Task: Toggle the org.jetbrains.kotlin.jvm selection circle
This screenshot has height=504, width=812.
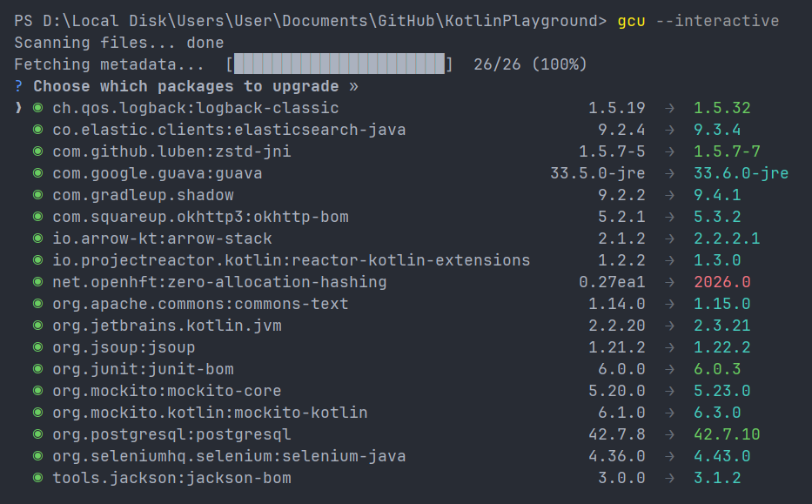Action: pos(37,326)
